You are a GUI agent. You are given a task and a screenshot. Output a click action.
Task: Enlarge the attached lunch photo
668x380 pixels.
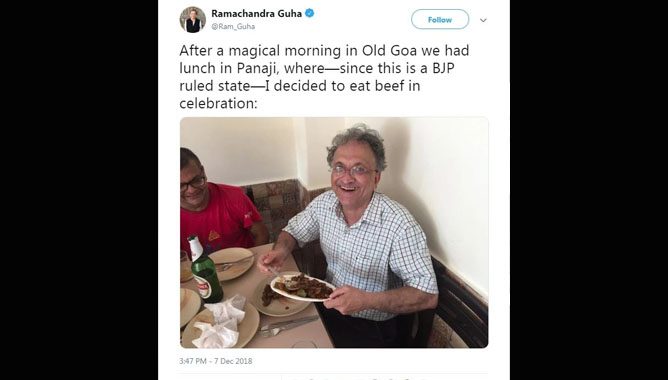[334, 233]
